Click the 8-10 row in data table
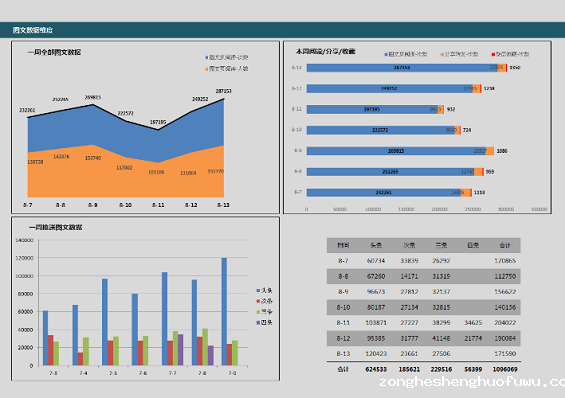Screen dimensions: 565x398 [424, 308]
